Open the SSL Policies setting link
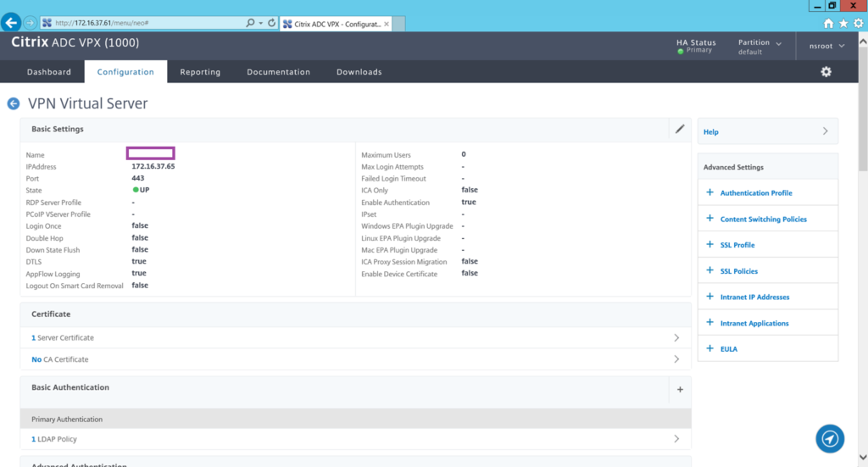The width and height of the screenshot is (868, 467). coord(739,271)
